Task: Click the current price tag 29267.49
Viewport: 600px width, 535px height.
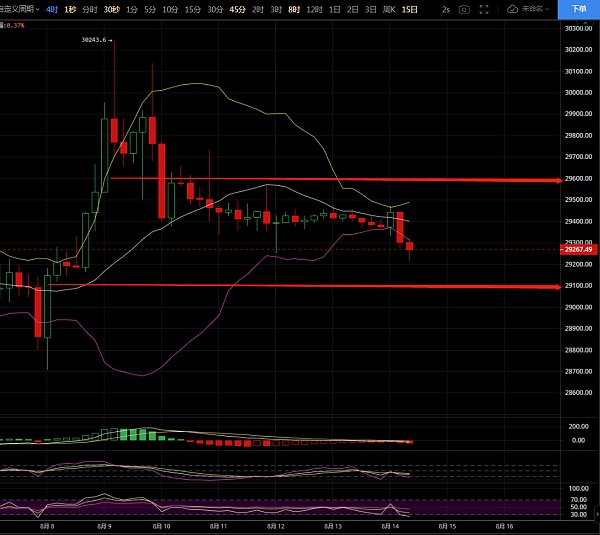Action: pyautogui.click(x=578, y=250)
